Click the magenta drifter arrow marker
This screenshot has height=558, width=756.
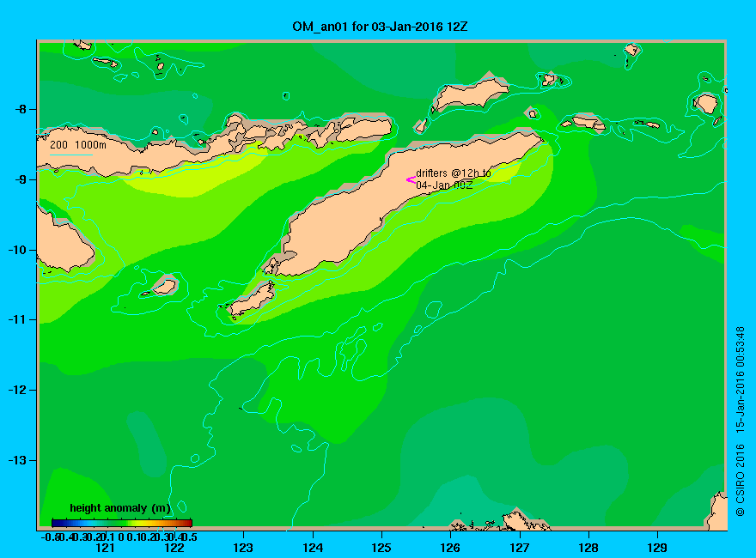[411, 180]
